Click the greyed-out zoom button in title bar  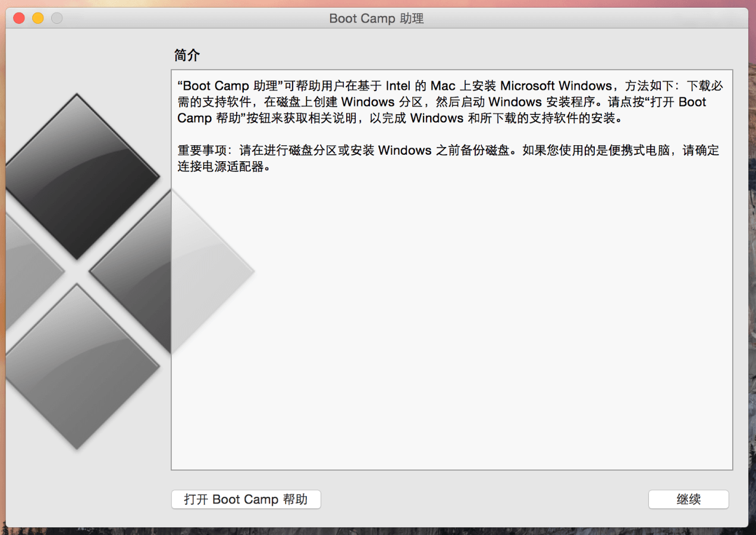(x=57, y=18)
